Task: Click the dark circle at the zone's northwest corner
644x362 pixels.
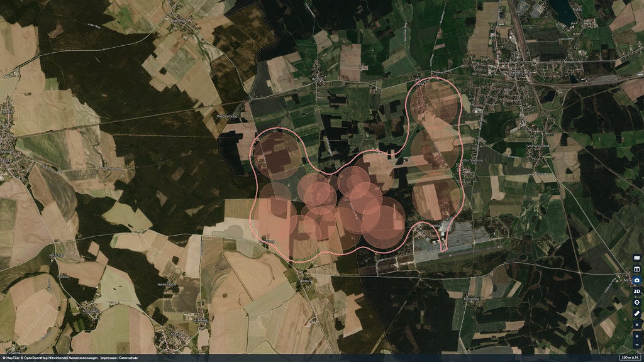Action: pyautogui.click(x=277, y=155)
